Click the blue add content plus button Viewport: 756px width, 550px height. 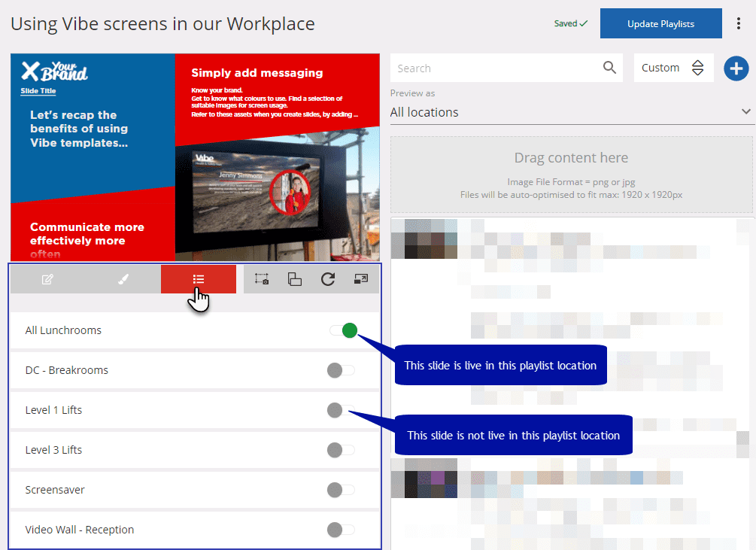pos(736,68)
